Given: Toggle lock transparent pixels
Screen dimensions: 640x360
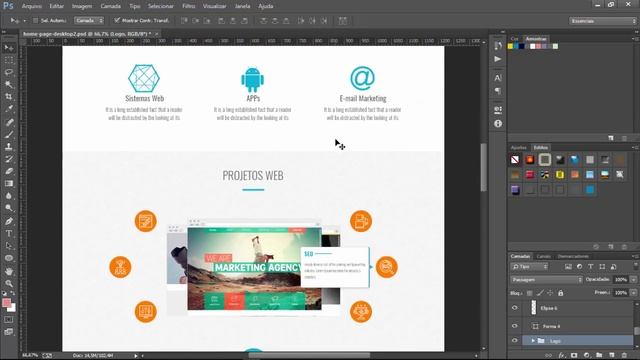Looking at the screenshot, I should pyautogui.click(x=529, y=293).
